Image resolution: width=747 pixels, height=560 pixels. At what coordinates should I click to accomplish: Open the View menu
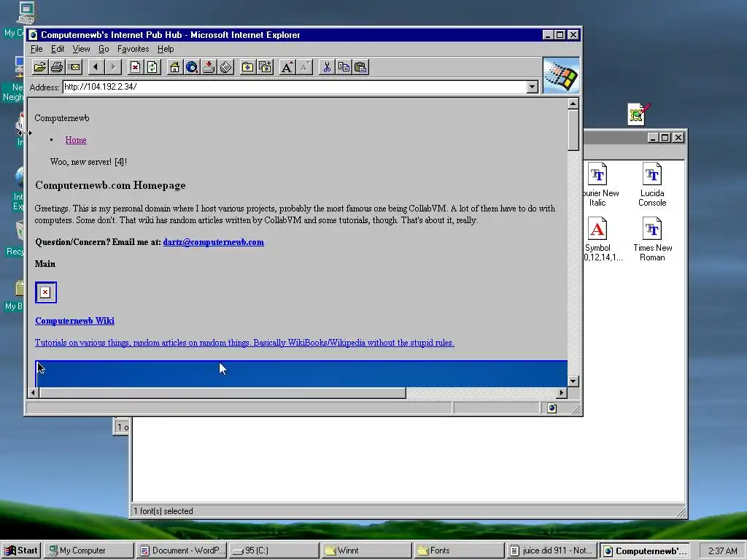click(x=81, y=49)
